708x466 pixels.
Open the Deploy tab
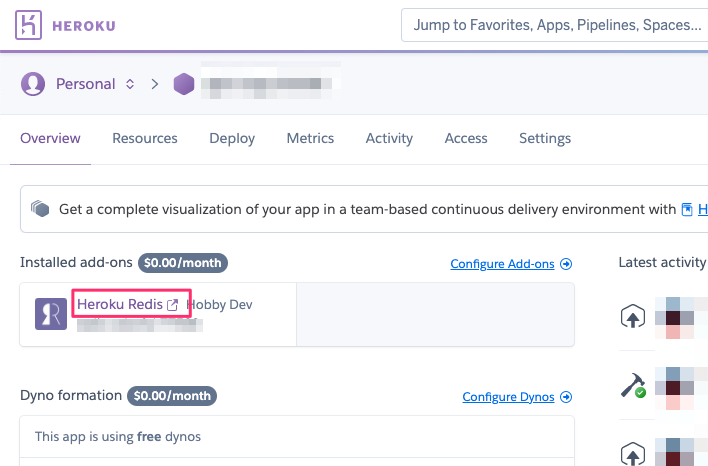coord(232,138)
